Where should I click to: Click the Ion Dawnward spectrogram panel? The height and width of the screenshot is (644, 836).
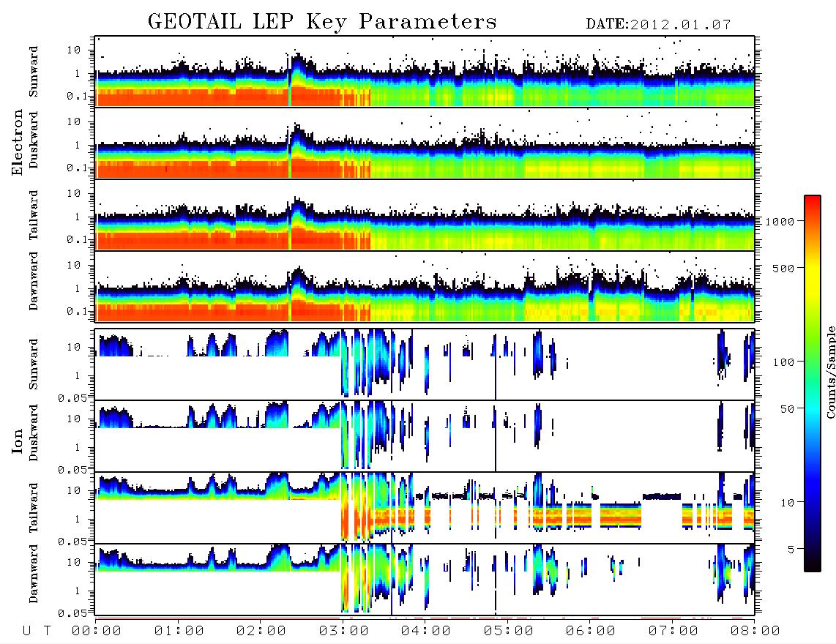(425, 580)
